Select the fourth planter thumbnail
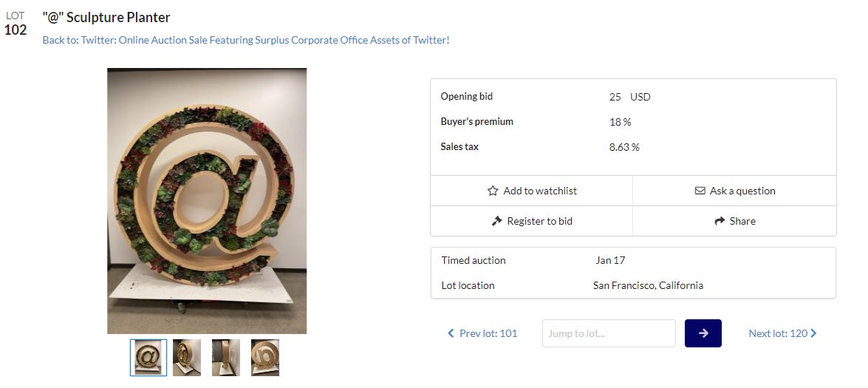This screenshot has height=388, width=868. pyautogui.click(x=264, y=358)
